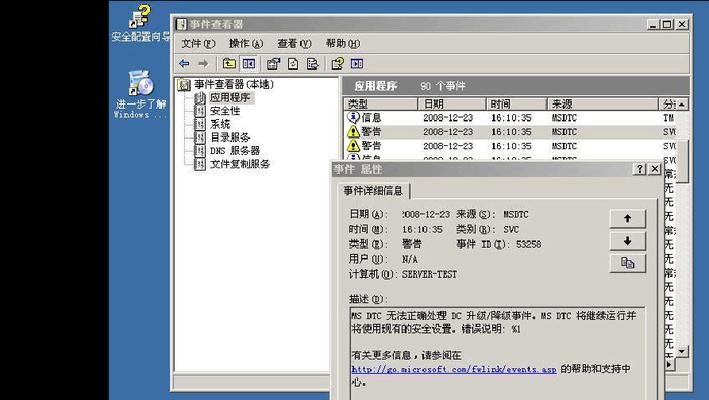Select the 信息 event row from MSDTC
The image size is (709, 400).
coord(510,118)
